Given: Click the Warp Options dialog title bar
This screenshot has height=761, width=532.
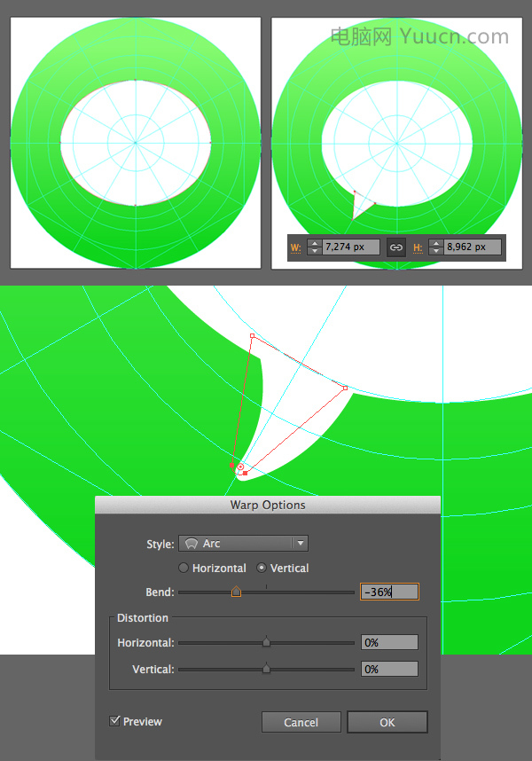Looking at the screenshot, I should (x=268, y=505).
